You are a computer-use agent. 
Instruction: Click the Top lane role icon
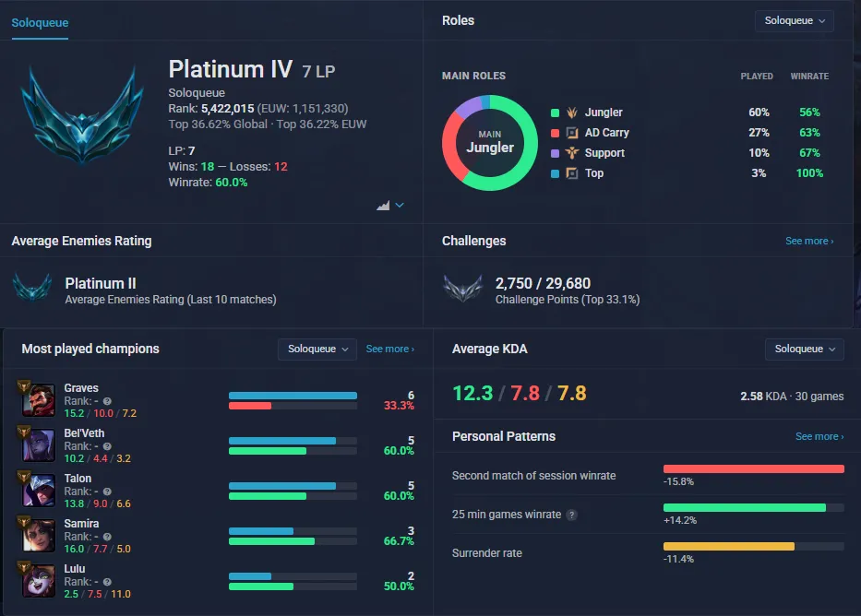pos(571,173)
